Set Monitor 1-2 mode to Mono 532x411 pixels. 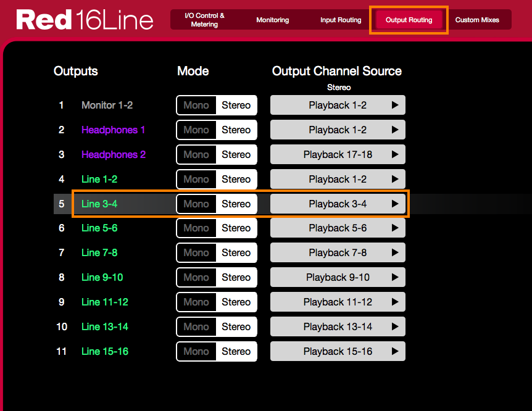pyautogui.click(x=196, y=105)
